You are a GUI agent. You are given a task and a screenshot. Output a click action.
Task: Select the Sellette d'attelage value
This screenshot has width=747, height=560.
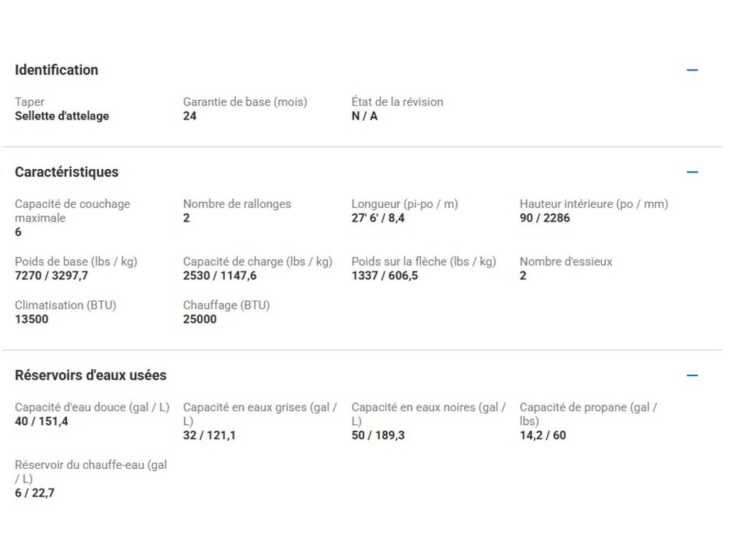pyautogui.click(x=62, y=116)
